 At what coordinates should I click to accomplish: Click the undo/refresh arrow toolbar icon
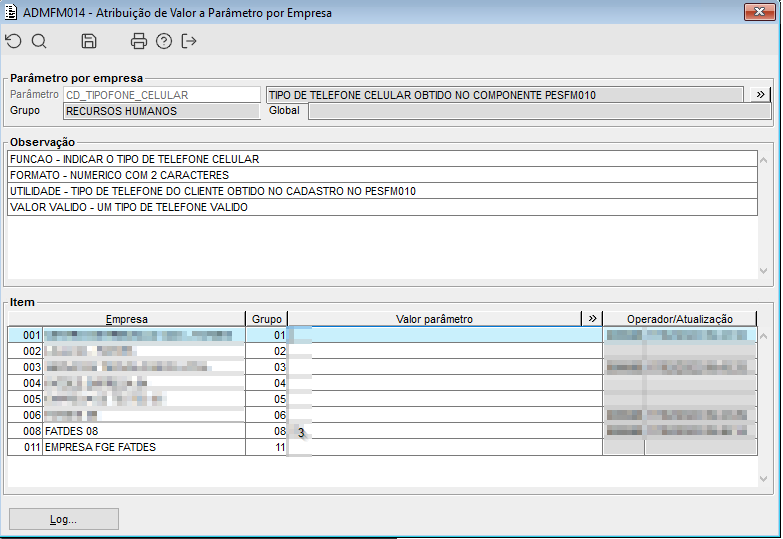click(14, 41)
